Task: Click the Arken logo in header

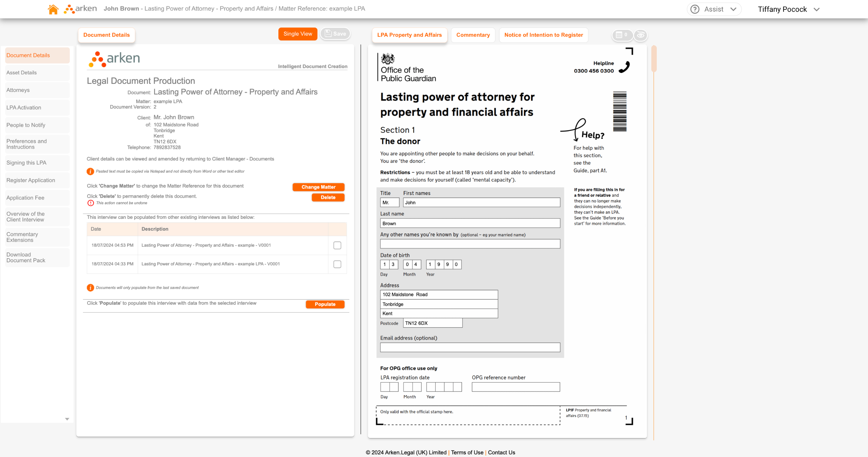Action: pyautogui.click(x=81, y=9)
